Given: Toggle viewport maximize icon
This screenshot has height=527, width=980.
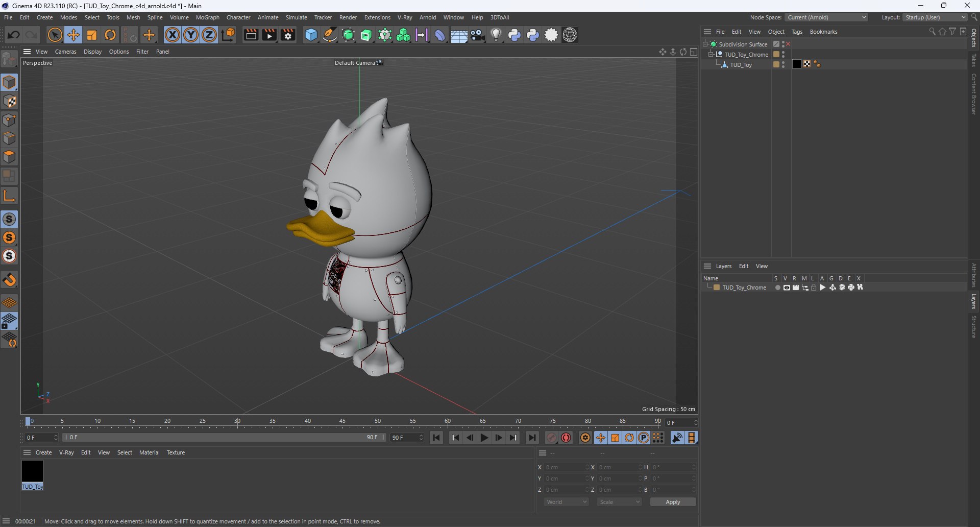Looking at the screenshot, I should 694,52.
